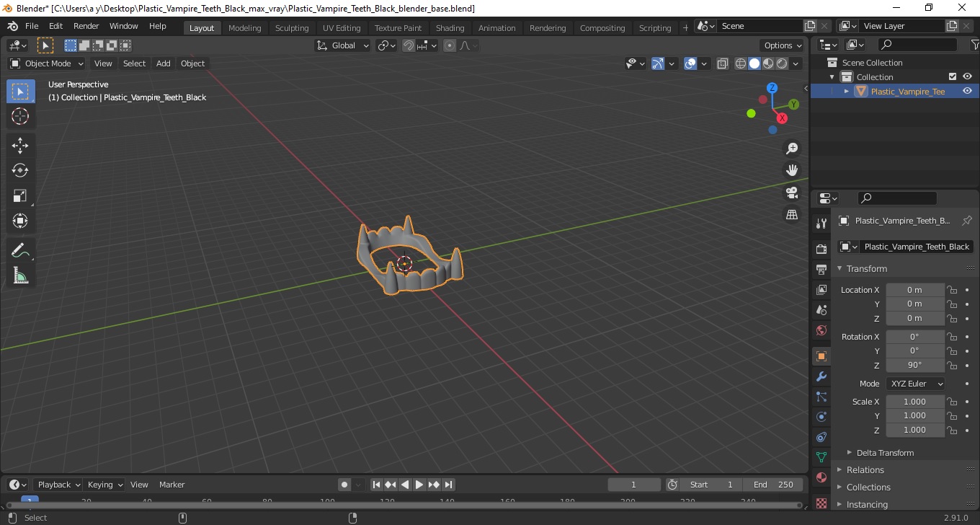The image size is (980, 525).
Task: Open the Keying dropdown in timeline
Action: tap(104, 485)
